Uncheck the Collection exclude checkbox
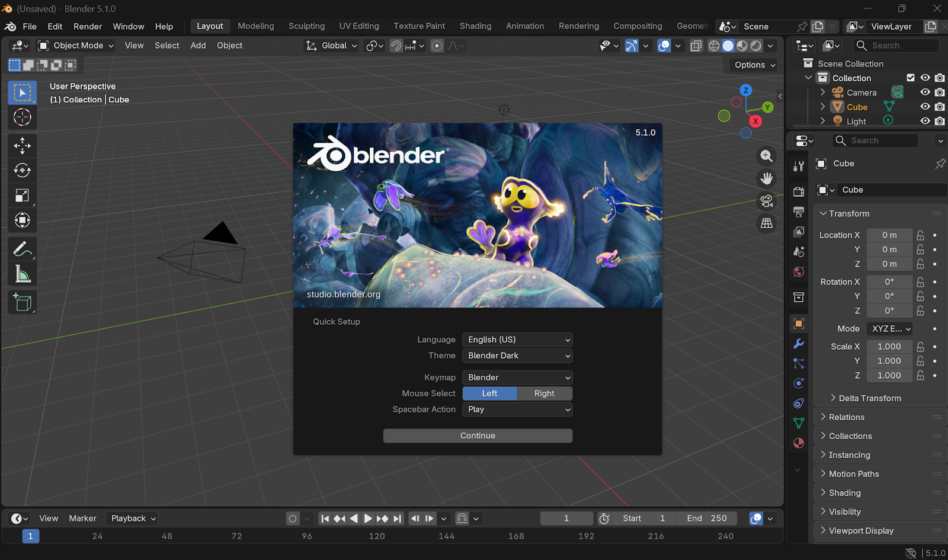 point(911,78)
